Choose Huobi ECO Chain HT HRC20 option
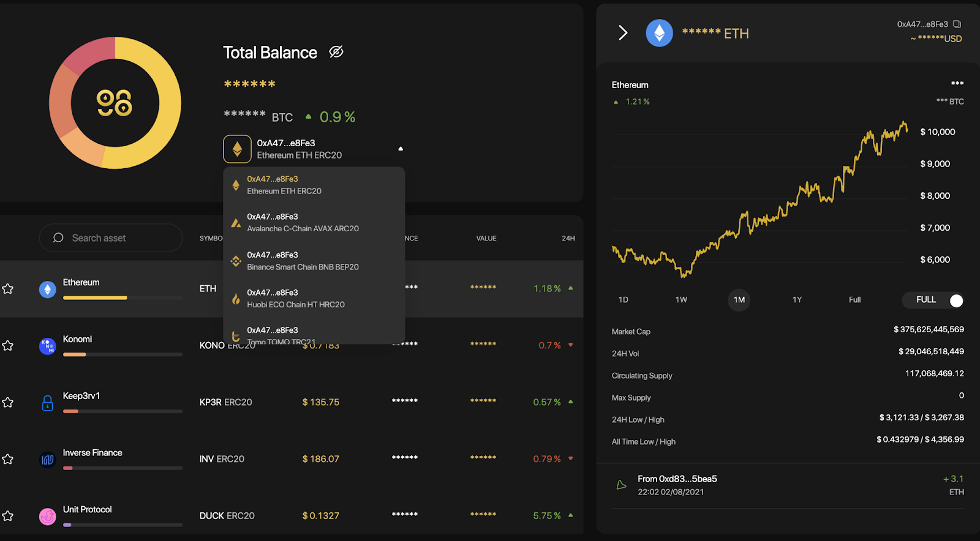Screen dimensions: 980x541 [x=314, y=299]
